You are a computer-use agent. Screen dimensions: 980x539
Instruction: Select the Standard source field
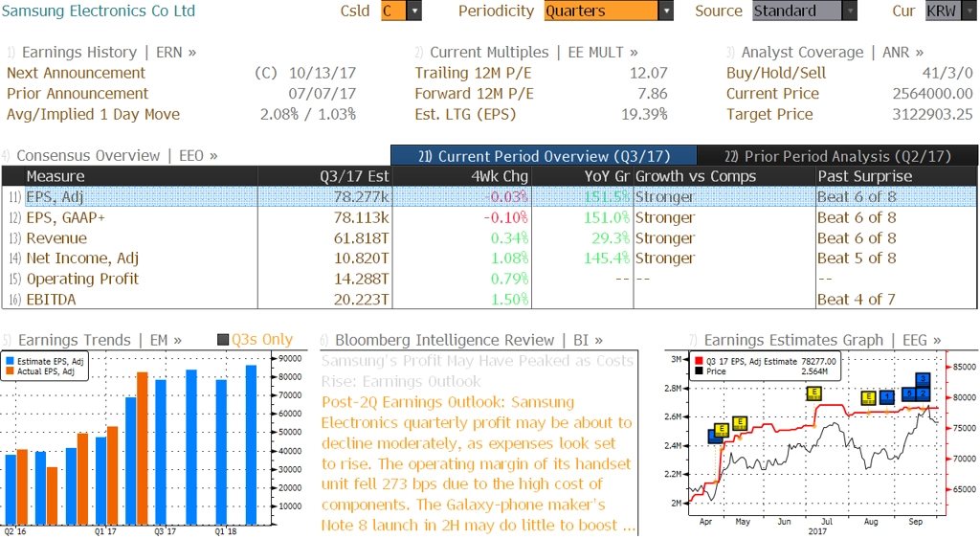pos(797,11)
